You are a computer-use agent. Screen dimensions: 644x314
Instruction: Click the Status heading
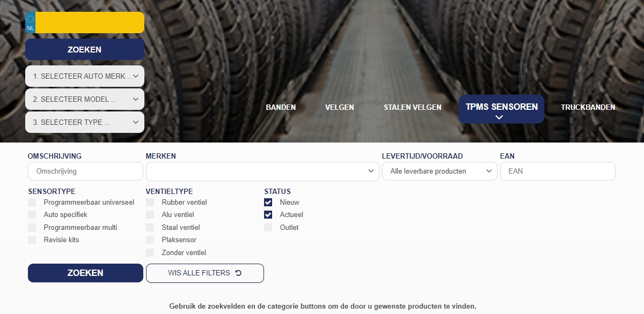click(x=277, y=191)
